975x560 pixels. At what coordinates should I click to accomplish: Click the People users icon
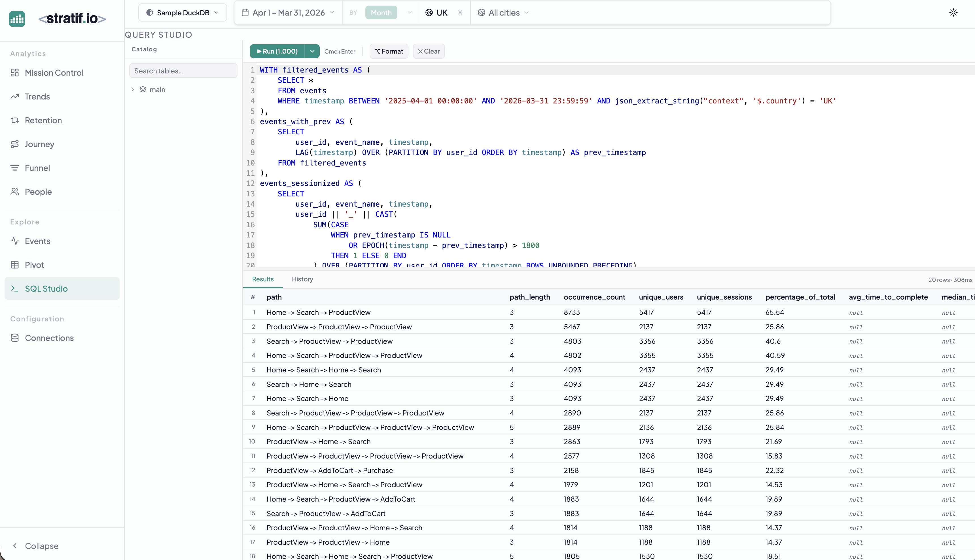(15, 192)
